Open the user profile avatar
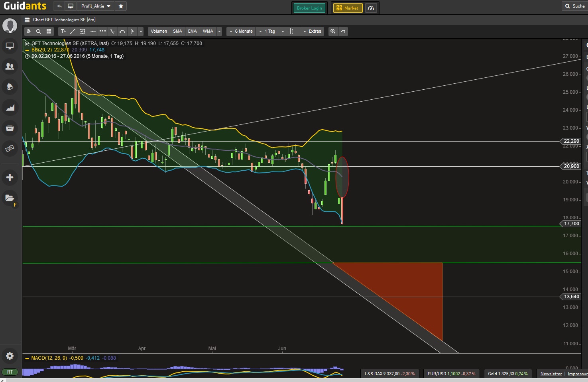 coord(10,26)
